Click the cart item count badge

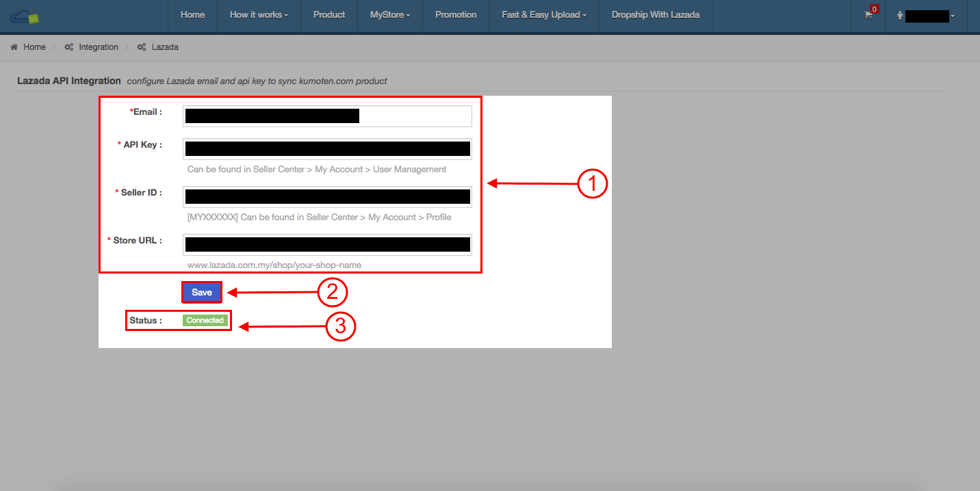[x=874, y=9]
